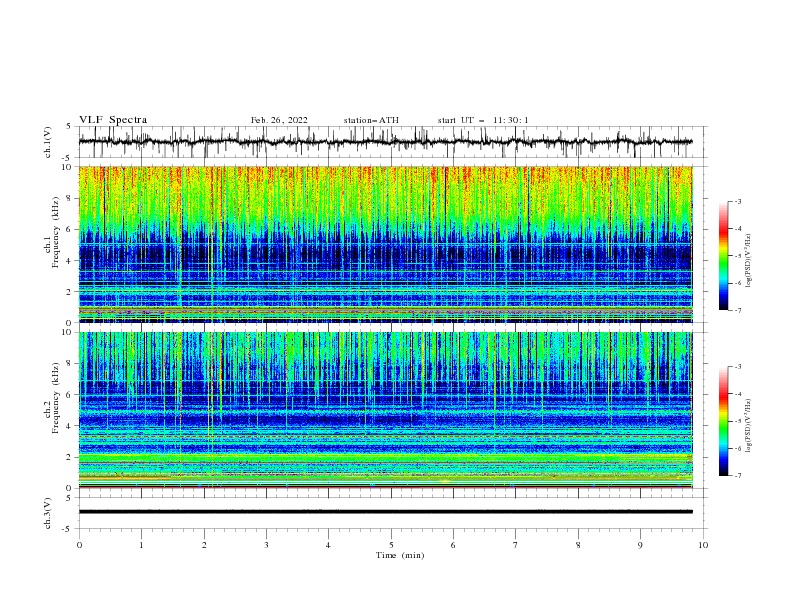792x612 pixels.
Task: Click the "7" minute tick label
Action: click(x=516, y=545)
